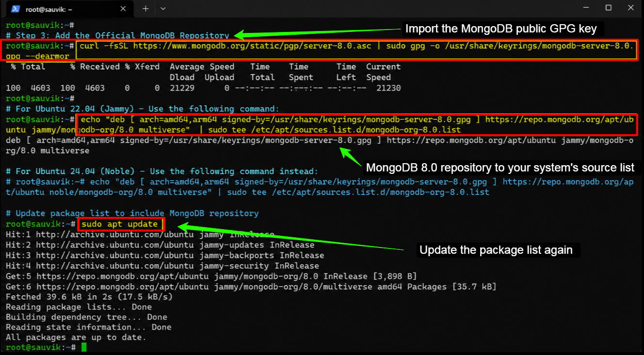
Task: Click the "Hit:4" jammy-security InRelease line
Action: (x=162, y=266)
